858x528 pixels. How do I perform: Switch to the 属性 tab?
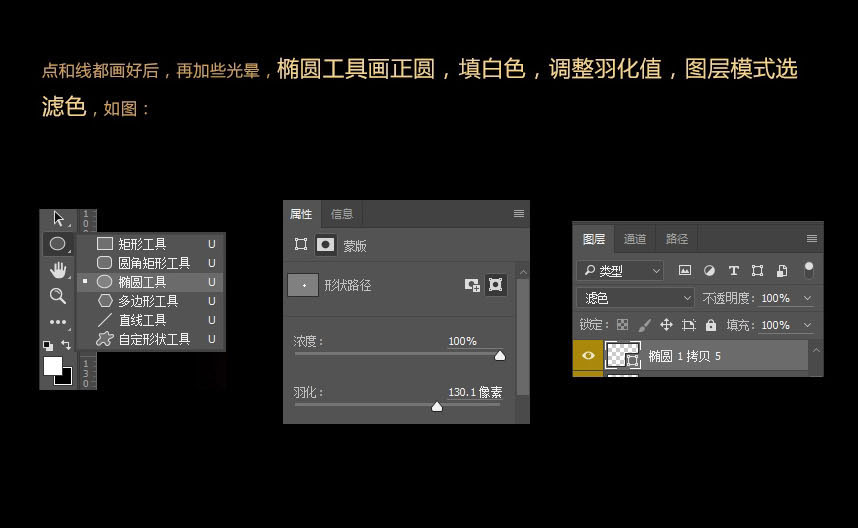pos(301,214)
